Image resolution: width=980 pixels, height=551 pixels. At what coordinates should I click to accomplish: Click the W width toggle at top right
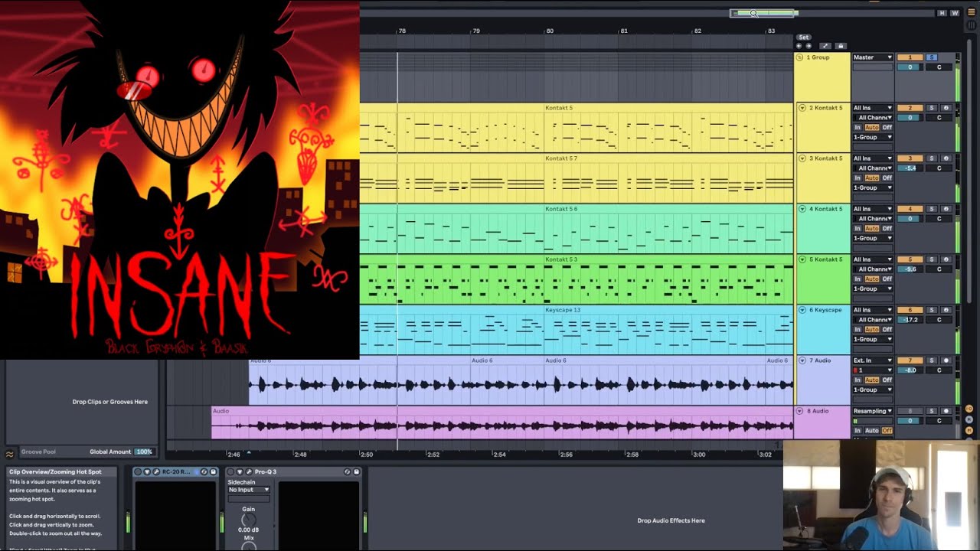pos(955,13)
